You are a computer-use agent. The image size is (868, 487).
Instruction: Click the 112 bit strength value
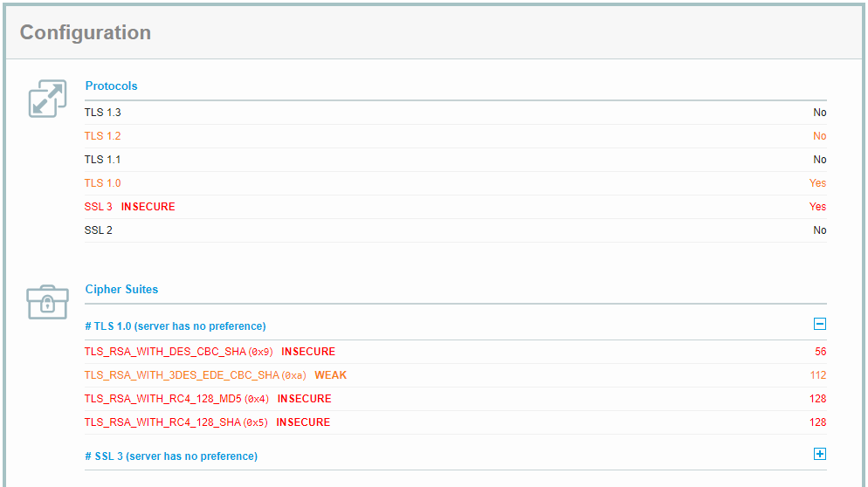pos(818,376)
